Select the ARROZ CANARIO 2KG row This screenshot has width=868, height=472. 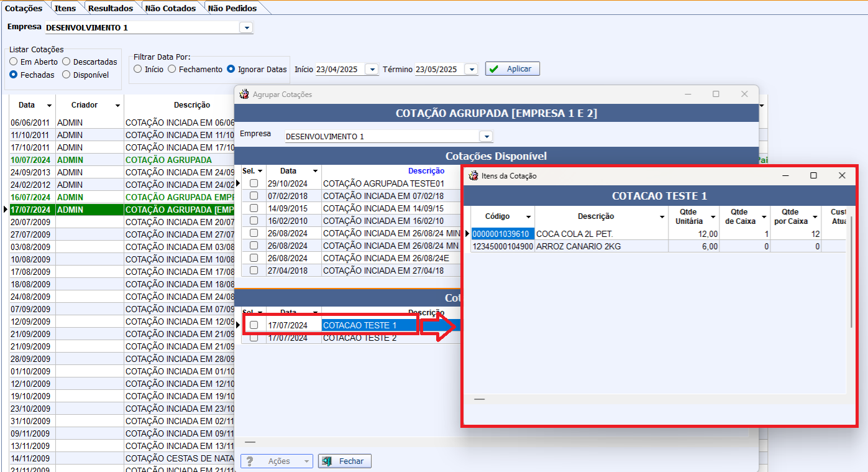coord(578,246)
